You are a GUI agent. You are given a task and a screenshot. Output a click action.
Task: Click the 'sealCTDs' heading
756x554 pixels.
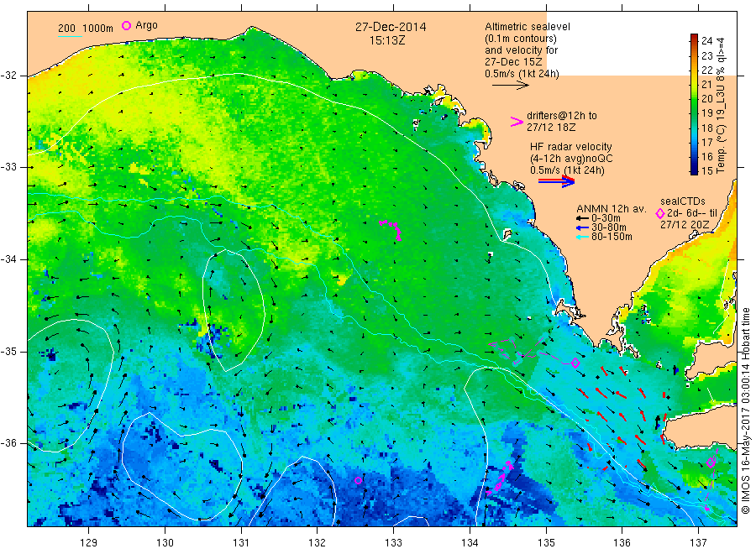(682, 201)
